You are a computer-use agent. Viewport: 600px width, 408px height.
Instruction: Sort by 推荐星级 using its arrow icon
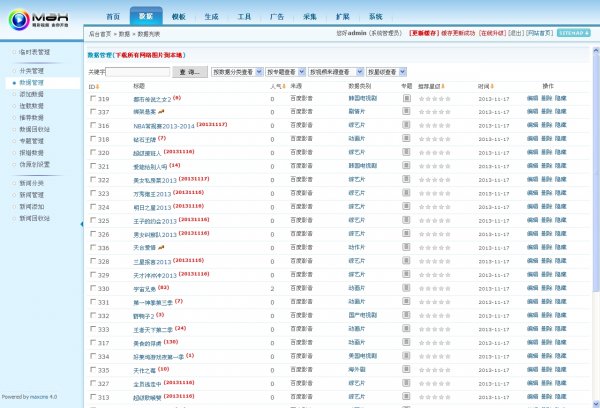pyautogui.click(x=443, y=86)
